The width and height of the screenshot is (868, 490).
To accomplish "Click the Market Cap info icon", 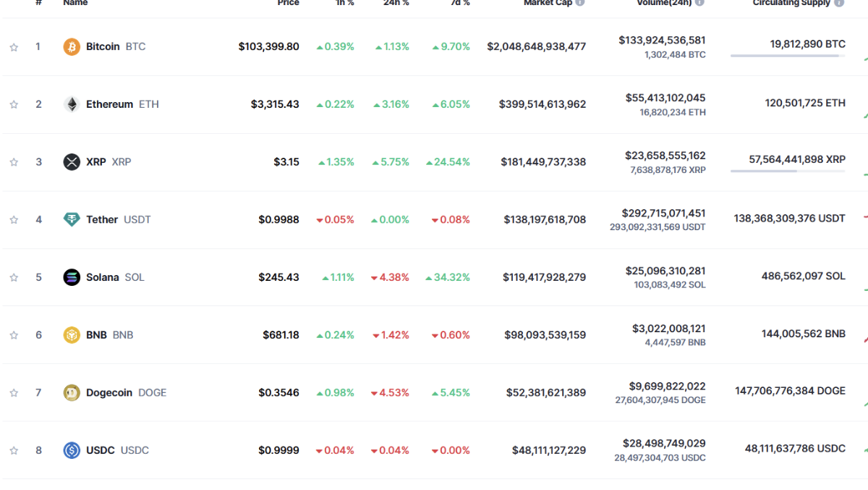I will 580,3.
